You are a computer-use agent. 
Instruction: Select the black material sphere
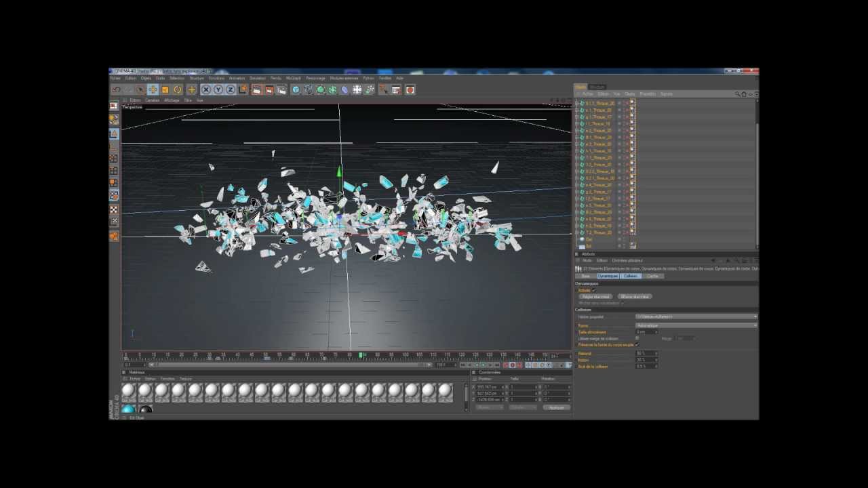pyautogui.click(x=145, y=409)
